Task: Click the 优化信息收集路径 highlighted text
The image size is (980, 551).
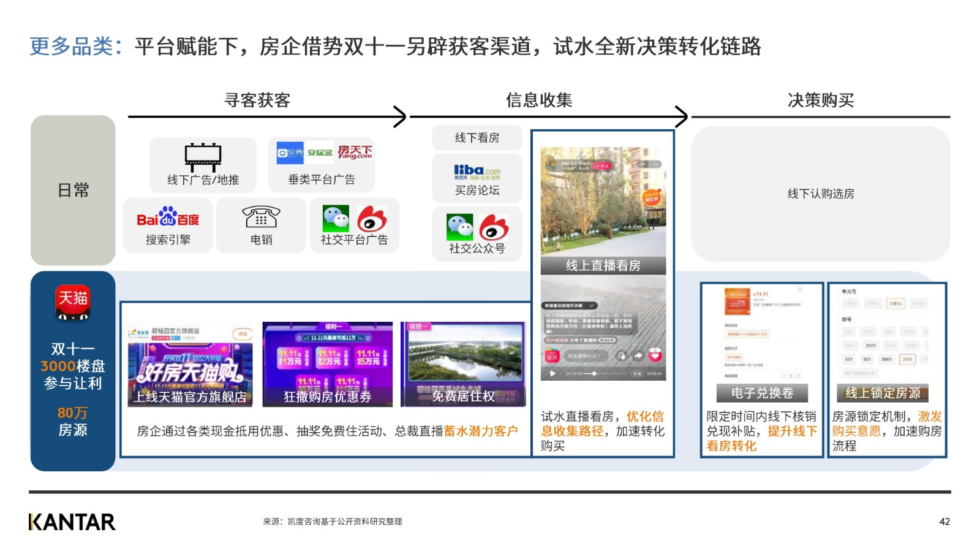Action: click(603, 424)
